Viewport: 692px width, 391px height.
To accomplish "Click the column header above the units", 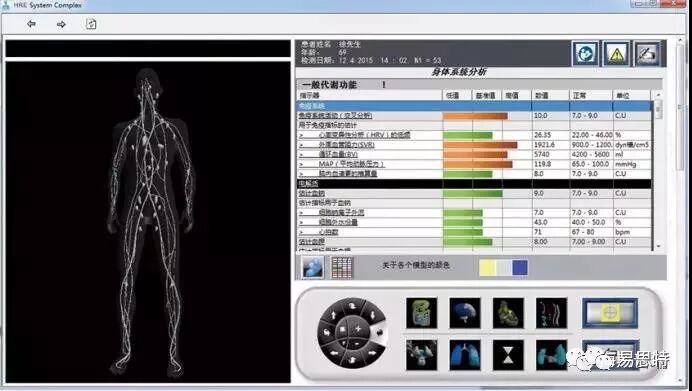I will 632,95.
